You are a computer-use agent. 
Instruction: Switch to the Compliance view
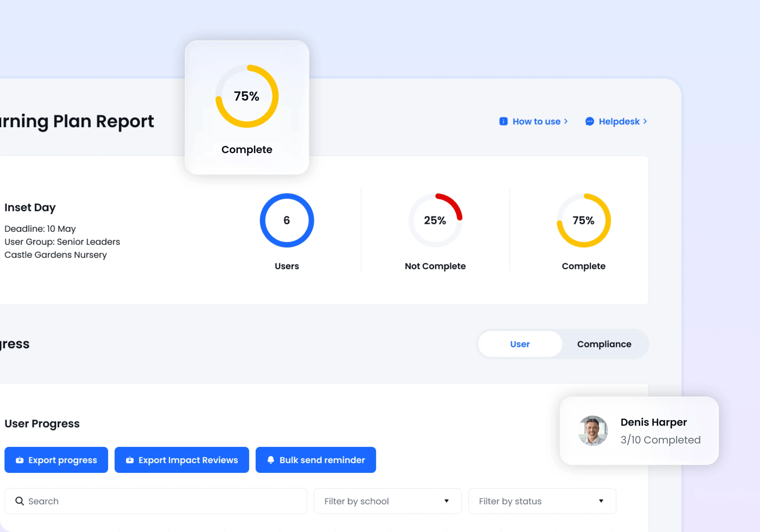tap(604, 344)
